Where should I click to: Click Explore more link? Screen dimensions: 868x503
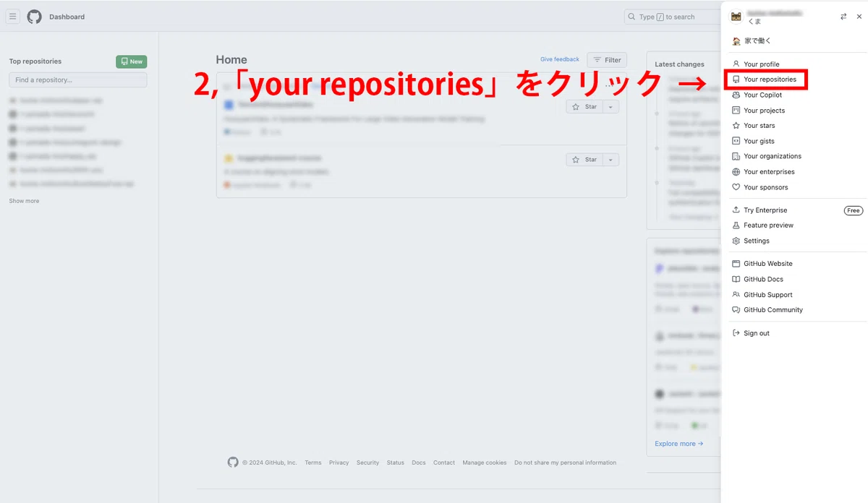[x=678, y=444]
